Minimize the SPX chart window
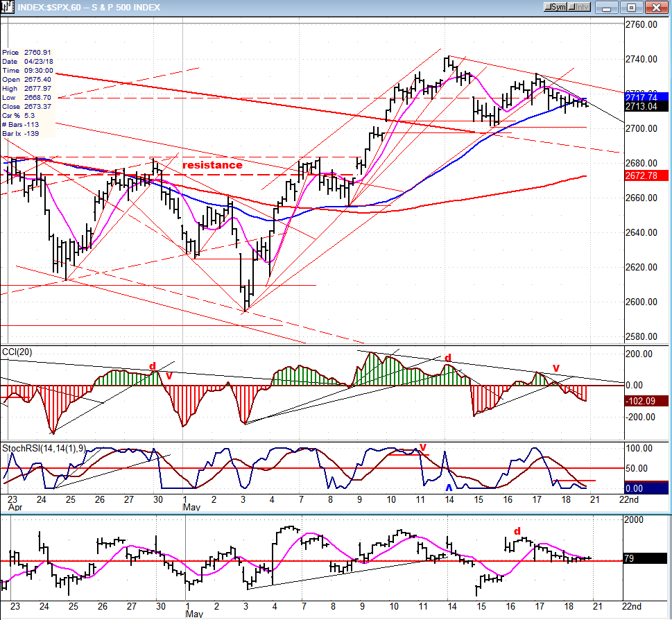The width and height of the screenshot is (672, 620). tap(606, 8)
